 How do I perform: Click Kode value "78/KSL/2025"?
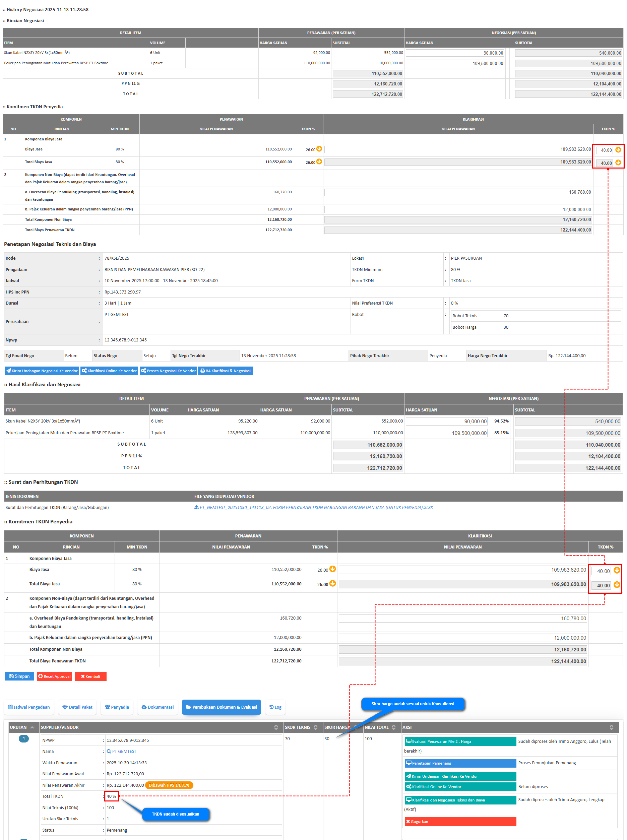coord(117,258)
